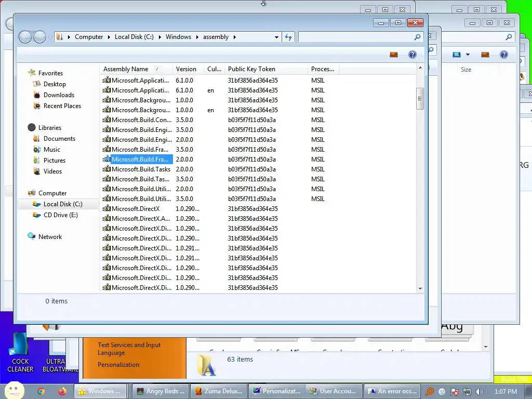Screen dimensions: 532x399
Task: Switch to the Windows taskbar button
Action: [x=100, y=392]
